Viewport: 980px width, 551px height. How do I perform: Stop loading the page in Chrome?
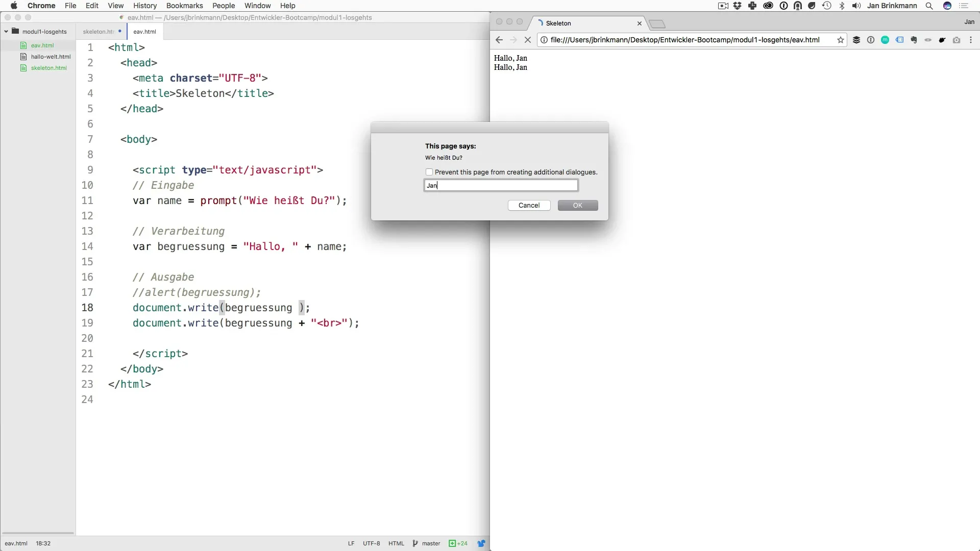click(x=528, y=40)
